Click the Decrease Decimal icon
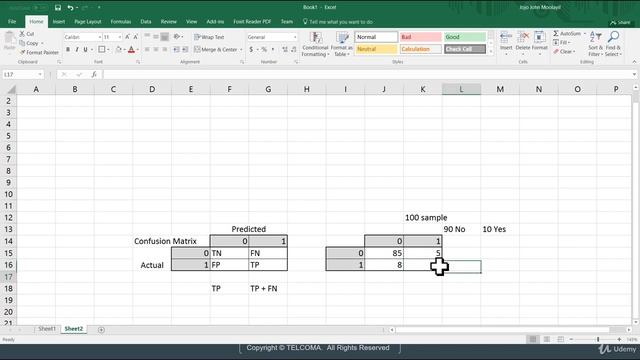 [293, 49]
